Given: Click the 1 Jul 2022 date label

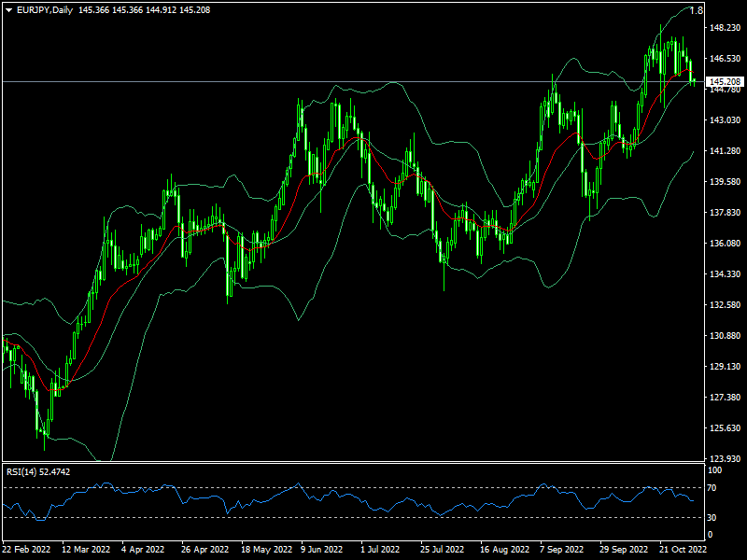Looking at the screenshot, I should tap(380, 549).
